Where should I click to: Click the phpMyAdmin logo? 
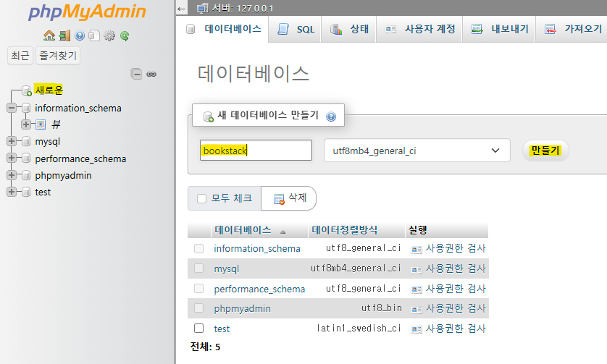pos(87,12)
